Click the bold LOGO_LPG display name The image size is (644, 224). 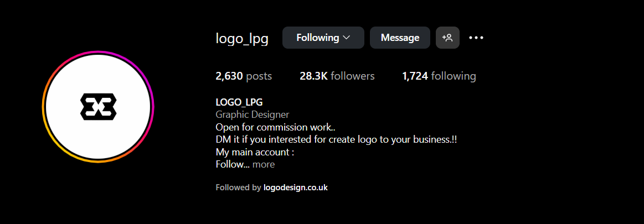239,102
